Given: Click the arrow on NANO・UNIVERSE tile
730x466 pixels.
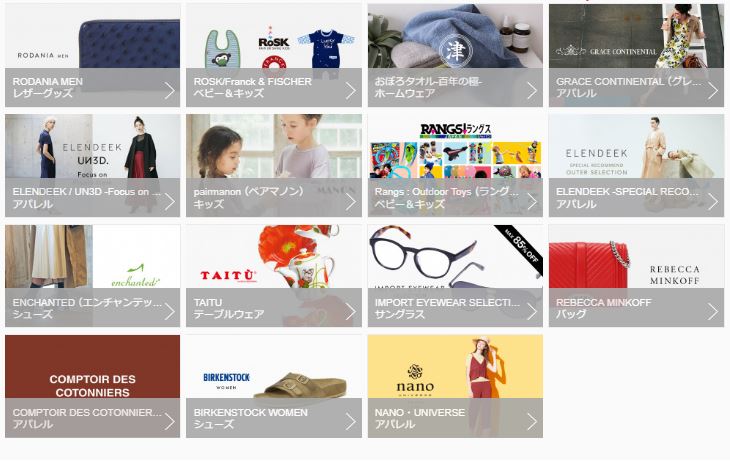Looking at the screenshot, I should click(x=532, y=421).
